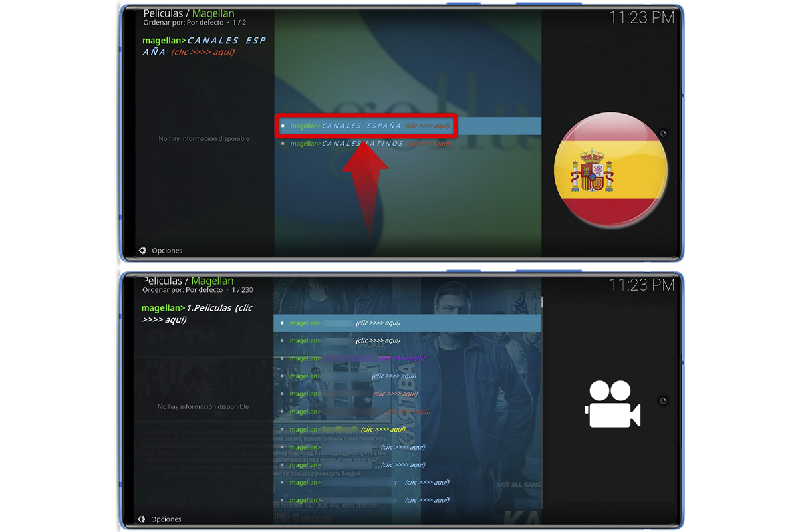Select the Spain flag thumbnail

pos(610,171)
